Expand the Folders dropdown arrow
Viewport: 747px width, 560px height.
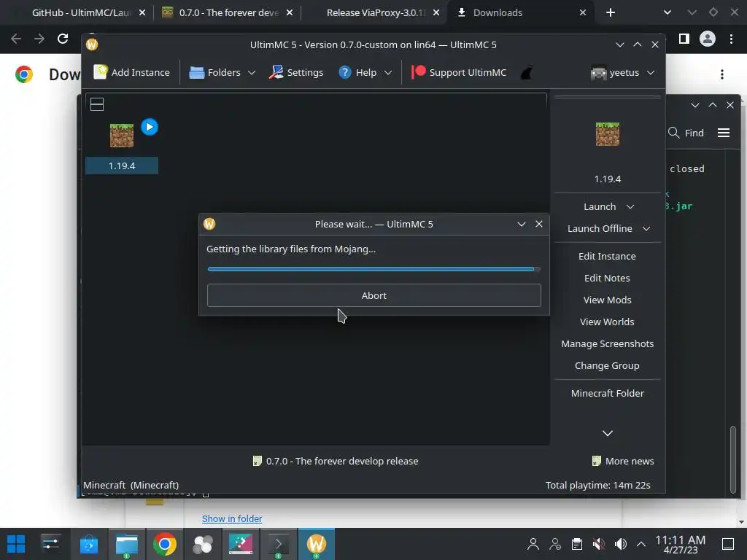click(252, 73)
